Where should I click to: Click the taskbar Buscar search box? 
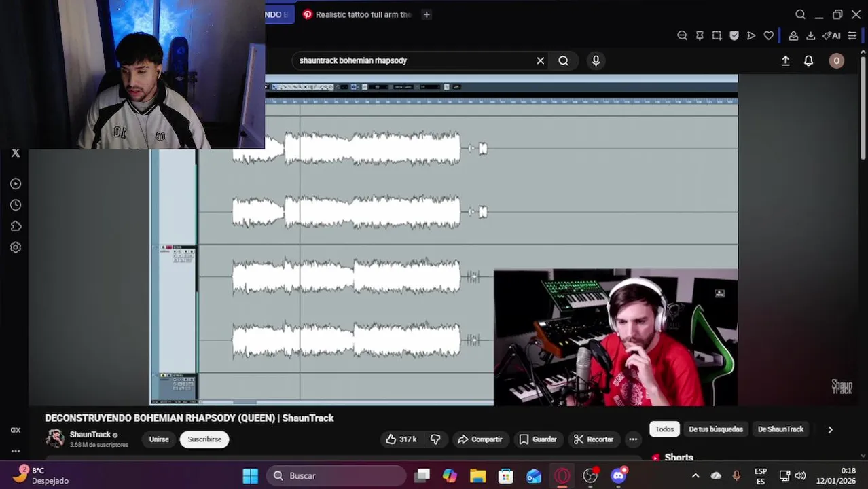point(337,475)
